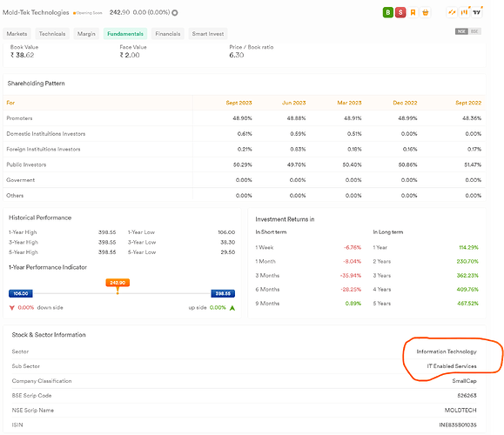Viewport: 504px width, 435px height.
Task: Click the 1-Year Low value 106.00
Action: click(x=226, y=232)
